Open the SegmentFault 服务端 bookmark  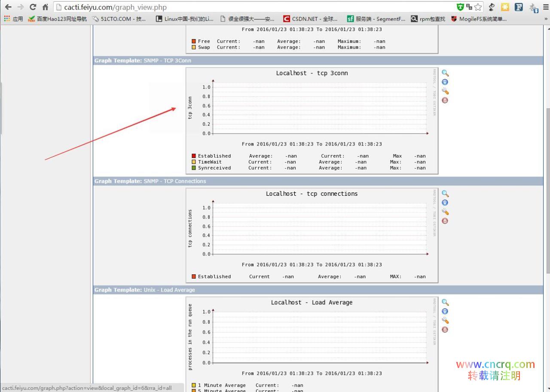(376, 19)
